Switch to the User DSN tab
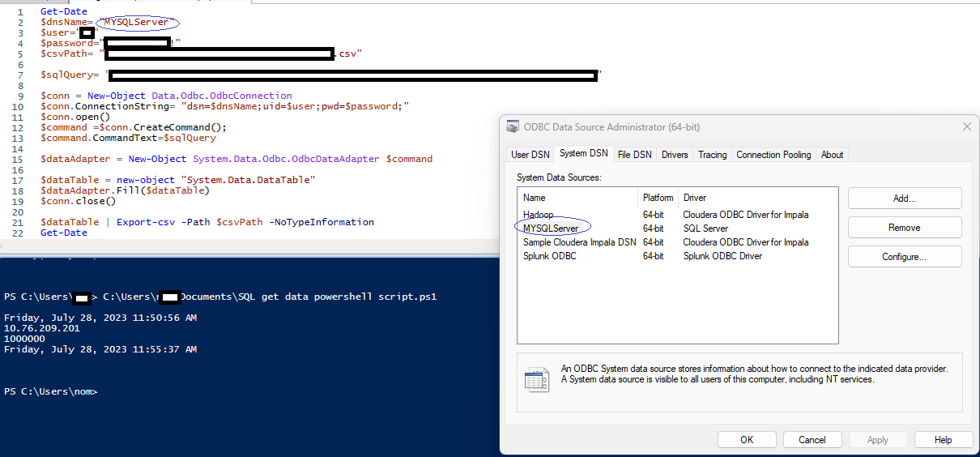This screenshot has width=980, height=457. (530, 155)
